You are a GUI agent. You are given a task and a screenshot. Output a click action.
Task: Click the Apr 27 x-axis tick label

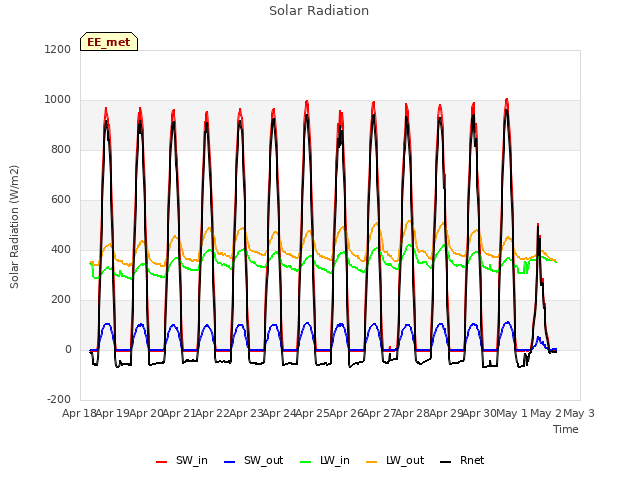pyautogui.click(x=380, y=413)
